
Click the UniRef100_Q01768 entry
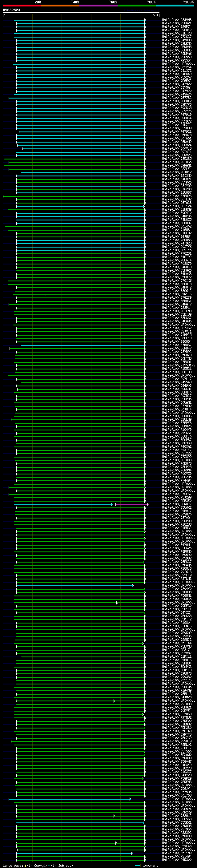[x=177, y=796]
